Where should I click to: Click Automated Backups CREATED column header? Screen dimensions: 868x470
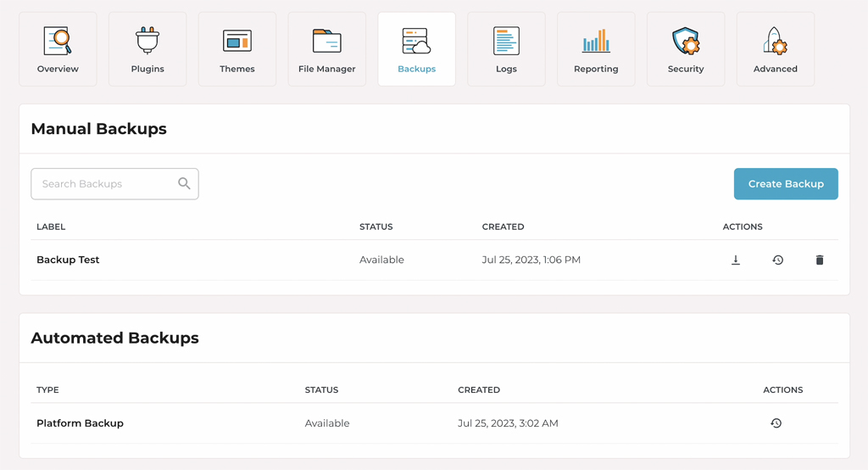click(479, 389)
